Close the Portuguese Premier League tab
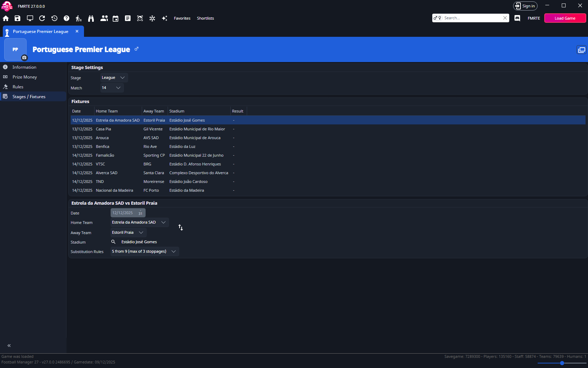Screen dimensions: 588x368 pos(77,31)
